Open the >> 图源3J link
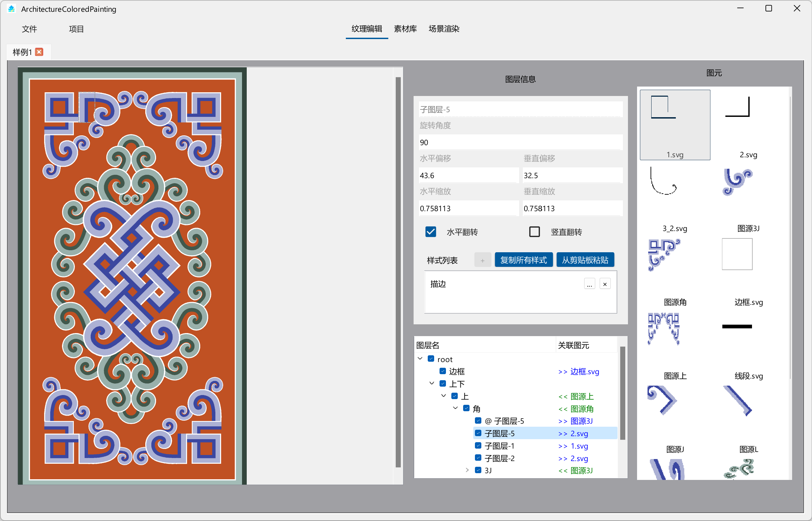812x521 pixels. pyautogui.click(x=575, y=421)
